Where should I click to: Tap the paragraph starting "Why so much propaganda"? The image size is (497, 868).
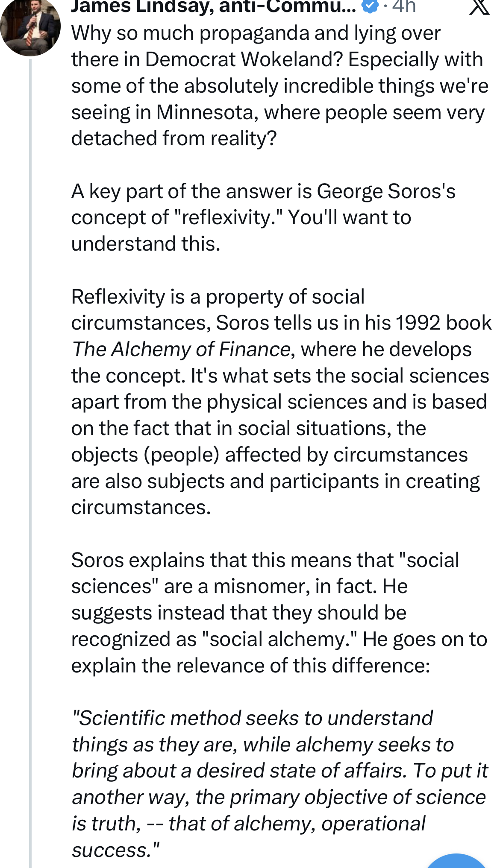coord(278,86)
